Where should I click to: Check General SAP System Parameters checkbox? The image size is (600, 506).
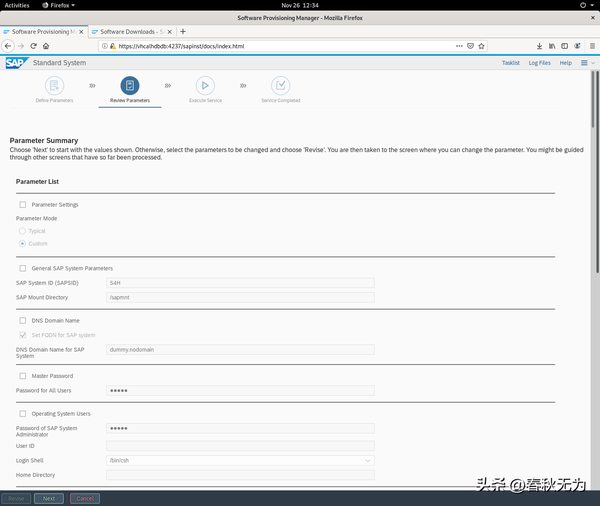pos(23,268)
